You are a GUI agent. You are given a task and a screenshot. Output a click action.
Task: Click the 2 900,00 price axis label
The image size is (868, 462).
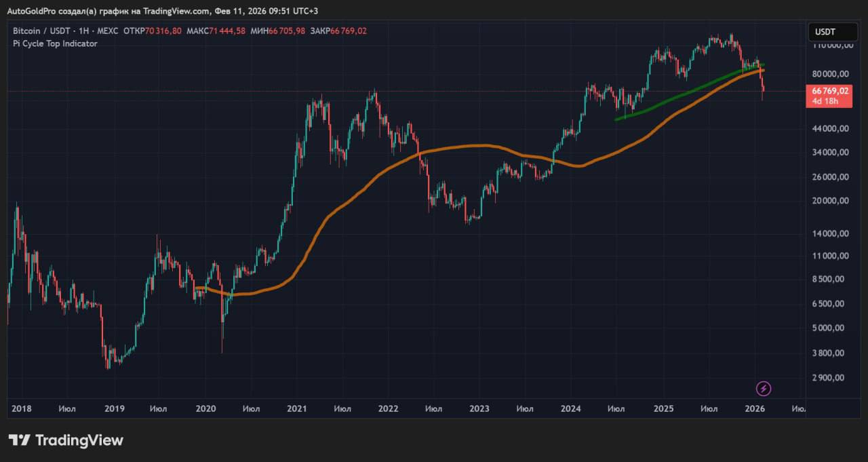[x=831, y=378]
